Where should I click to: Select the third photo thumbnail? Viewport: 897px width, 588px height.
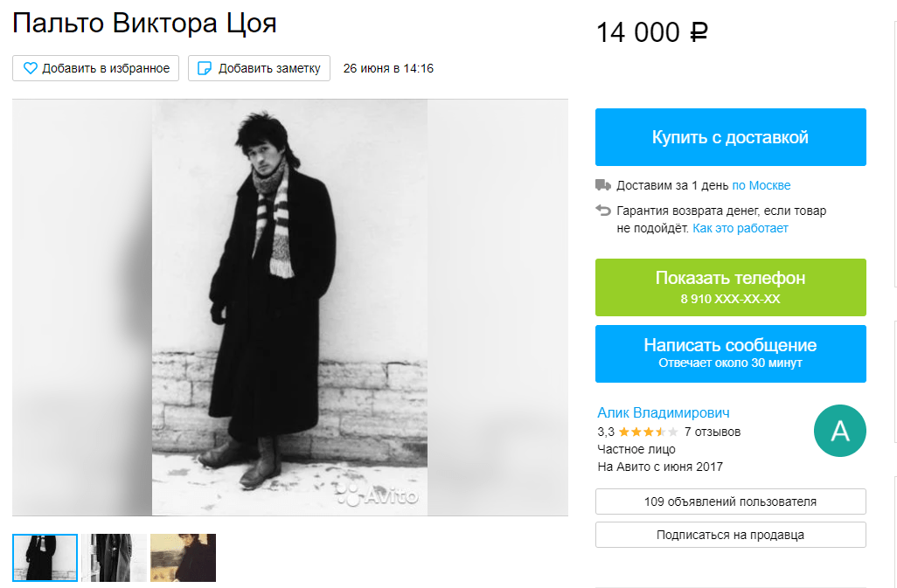pos(183,557)
